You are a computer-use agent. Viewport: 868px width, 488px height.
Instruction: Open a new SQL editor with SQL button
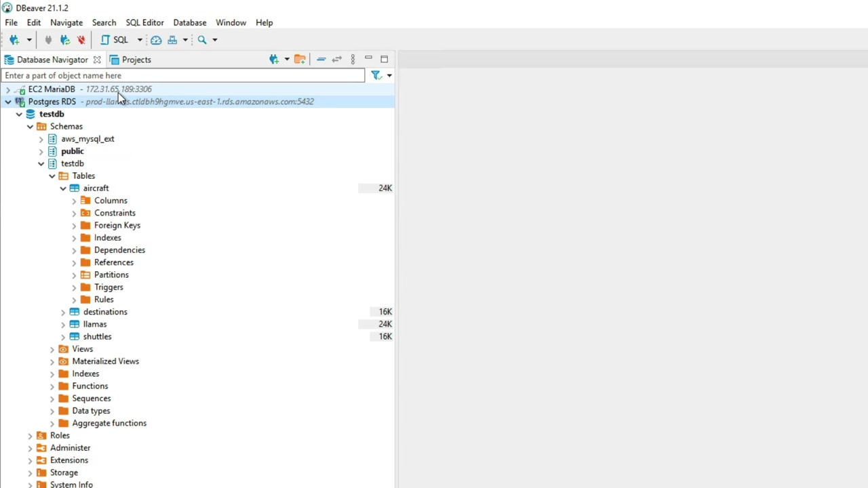114,40
